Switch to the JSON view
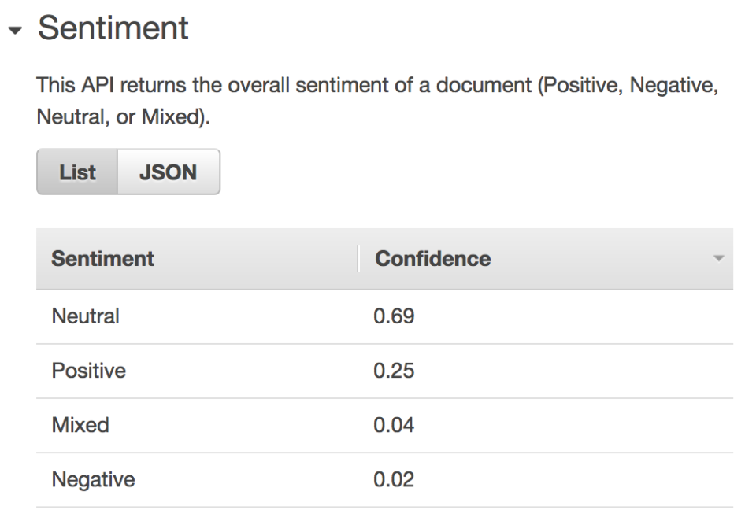This screenshot has width=756, height=532. [169, 172]
